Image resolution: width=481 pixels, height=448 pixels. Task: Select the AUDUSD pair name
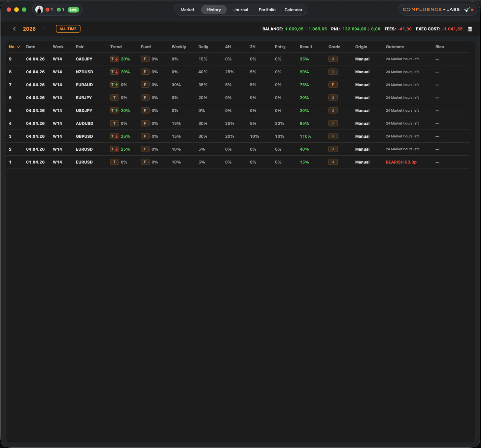click(85, 124)
